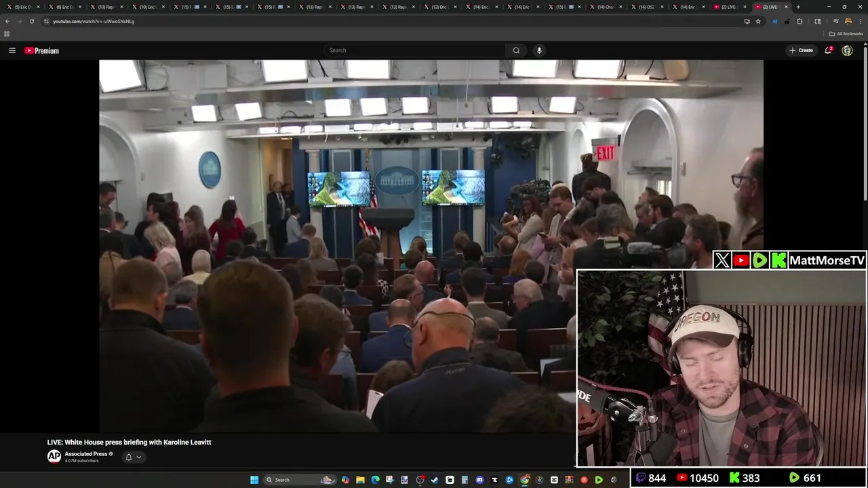This screenshot has width=868, height=488.
Task: Click the title 'LIVE: White House press briefing with Karoline Leavitt'
Action: pos(129,442)
